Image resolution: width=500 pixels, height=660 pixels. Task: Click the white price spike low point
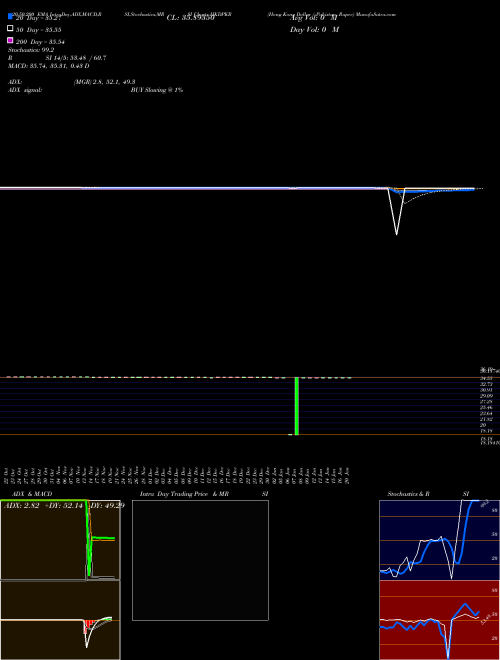coord(396,234)
